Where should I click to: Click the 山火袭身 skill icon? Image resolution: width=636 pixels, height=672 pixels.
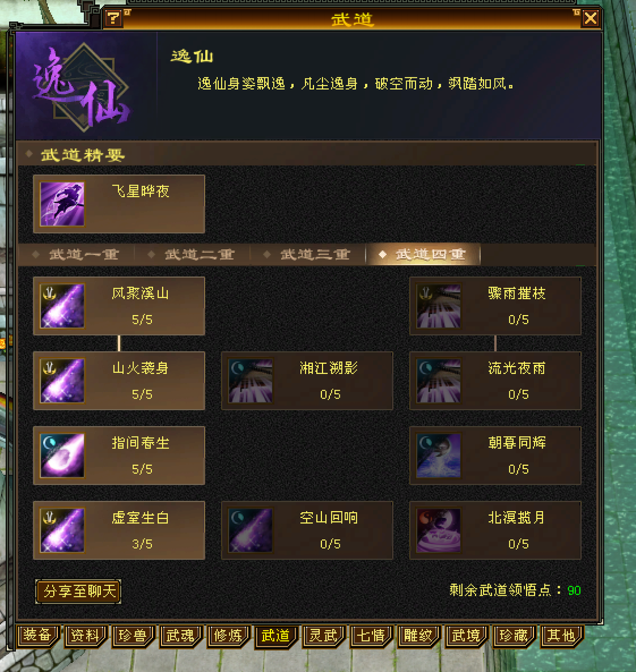coord(62,381)
